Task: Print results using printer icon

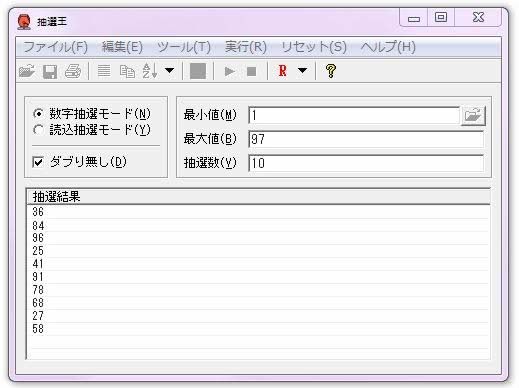Action: (73, 71)
